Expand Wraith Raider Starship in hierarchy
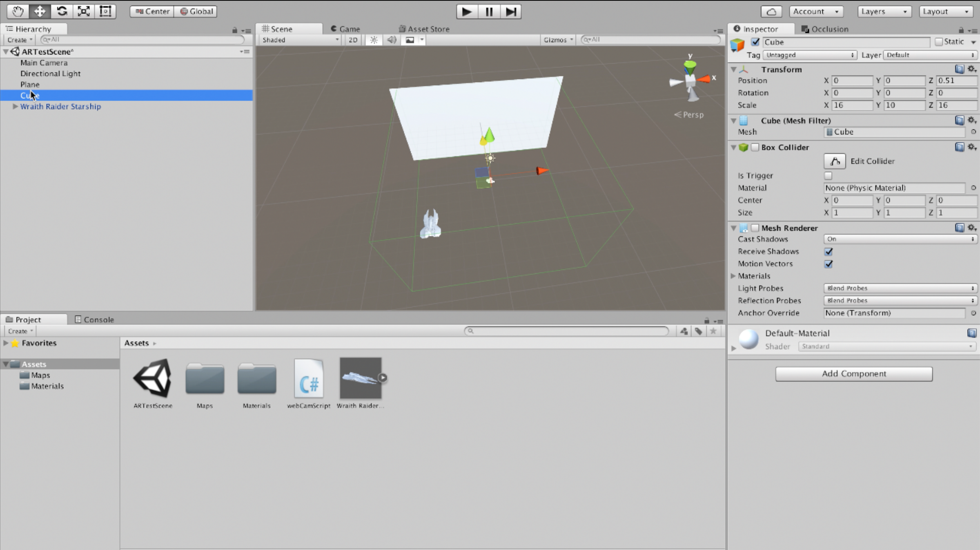 pyautogui.click(x=15, y=106)
